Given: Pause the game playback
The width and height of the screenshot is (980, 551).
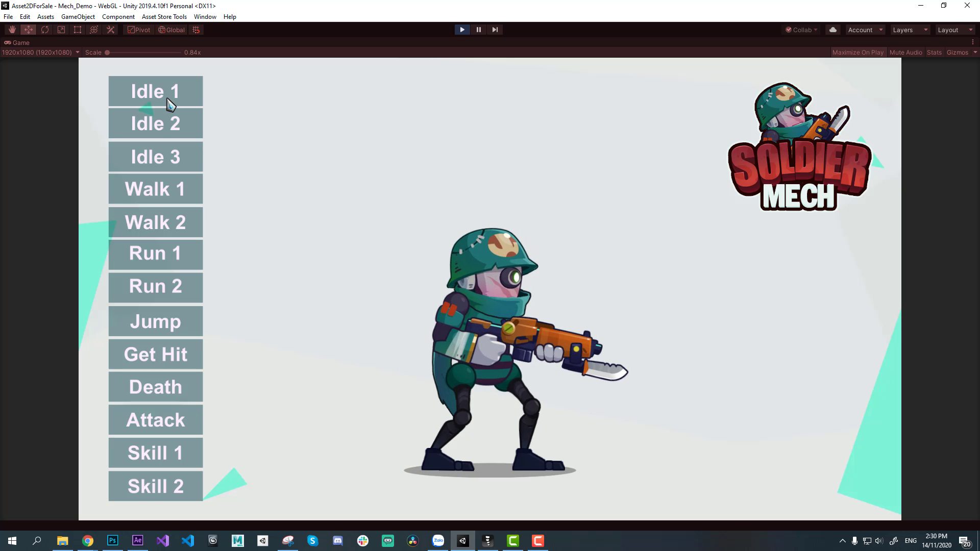Looking at the screenshot, I should (x=478, y=30).
